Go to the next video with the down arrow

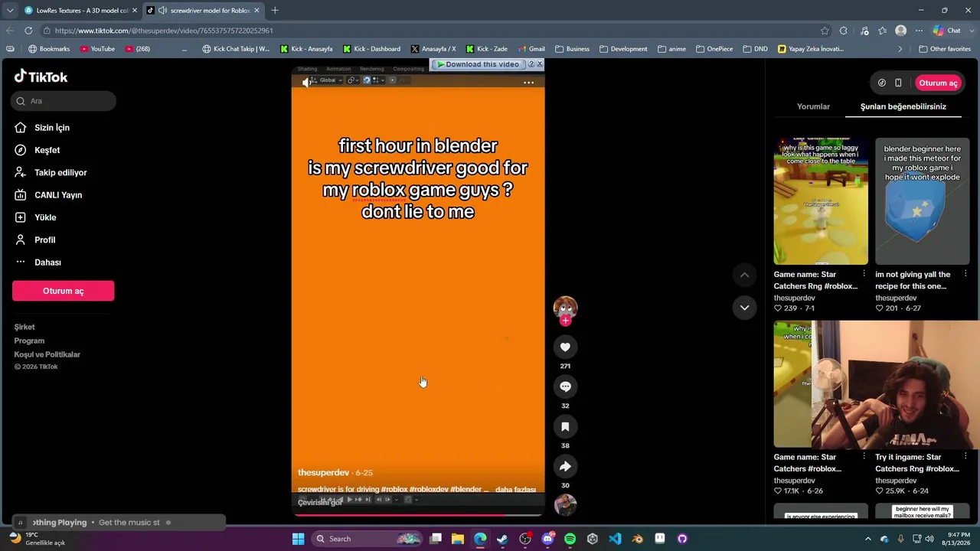(x=744, y=308)
